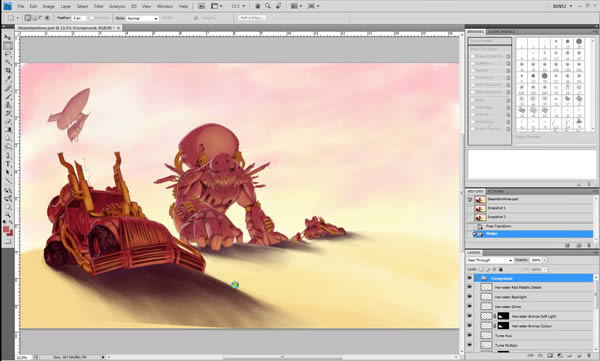Click the Refine Edge button
This screenshot has height=361, width=600.
252,18
